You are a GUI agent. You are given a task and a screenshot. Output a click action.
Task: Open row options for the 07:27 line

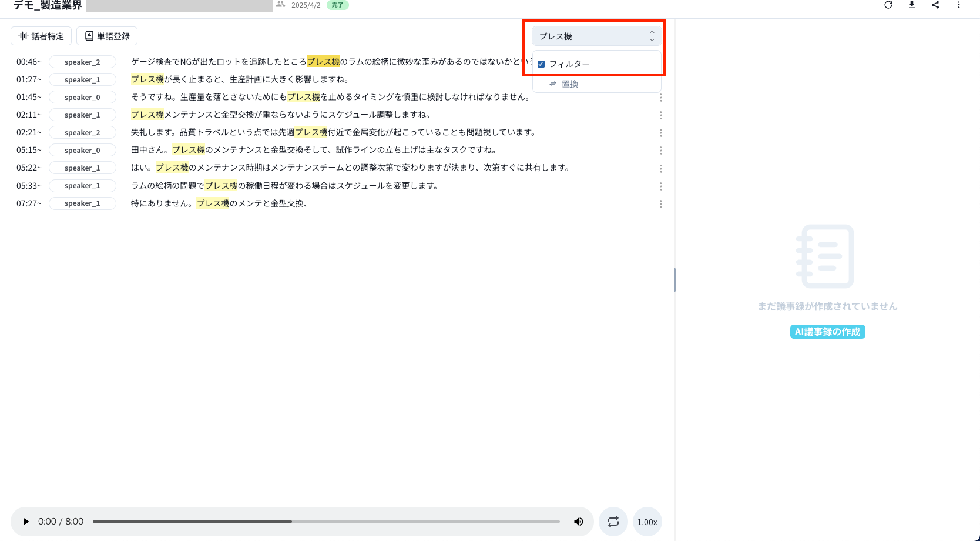point(661,204)
